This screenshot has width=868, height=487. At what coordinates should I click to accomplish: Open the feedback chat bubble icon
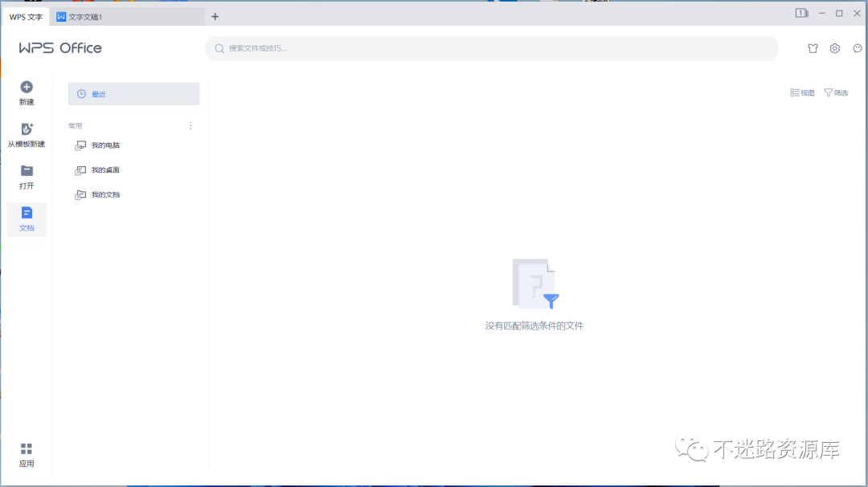click(856, 48)
